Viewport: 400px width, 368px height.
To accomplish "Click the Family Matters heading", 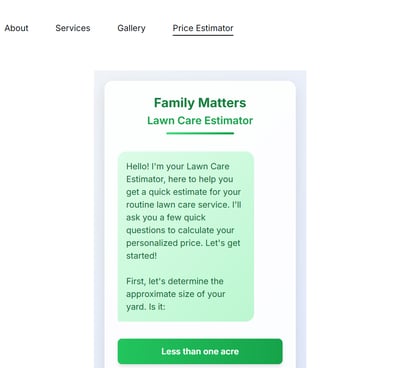I will 200,103.
